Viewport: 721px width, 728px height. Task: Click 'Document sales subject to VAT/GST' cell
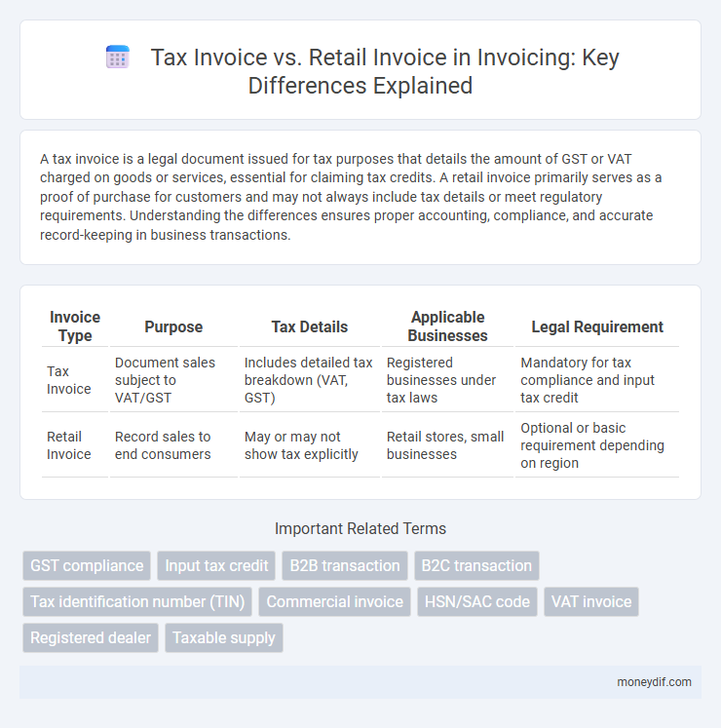click(173, 380)
